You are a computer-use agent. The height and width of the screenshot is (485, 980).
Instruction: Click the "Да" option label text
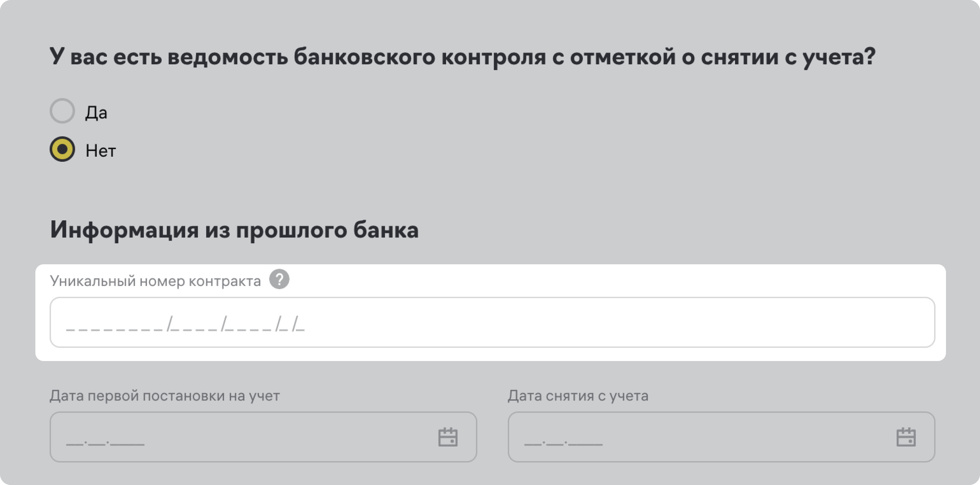[x=96, y=113]
